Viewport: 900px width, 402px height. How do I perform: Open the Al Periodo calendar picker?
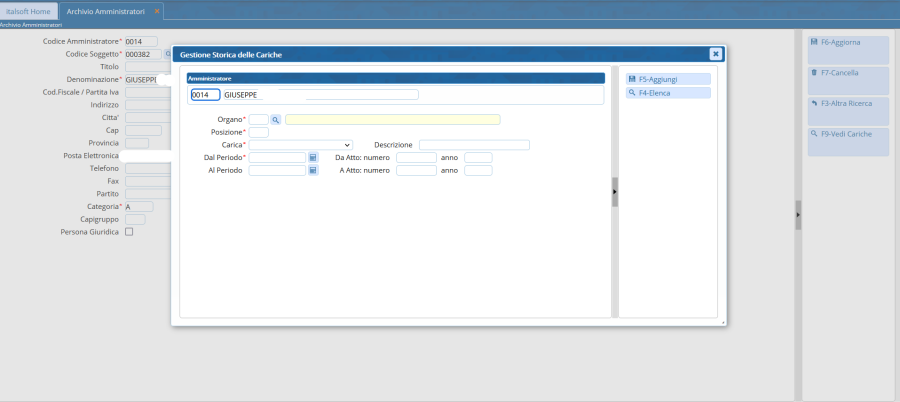(x=313, y=171)
